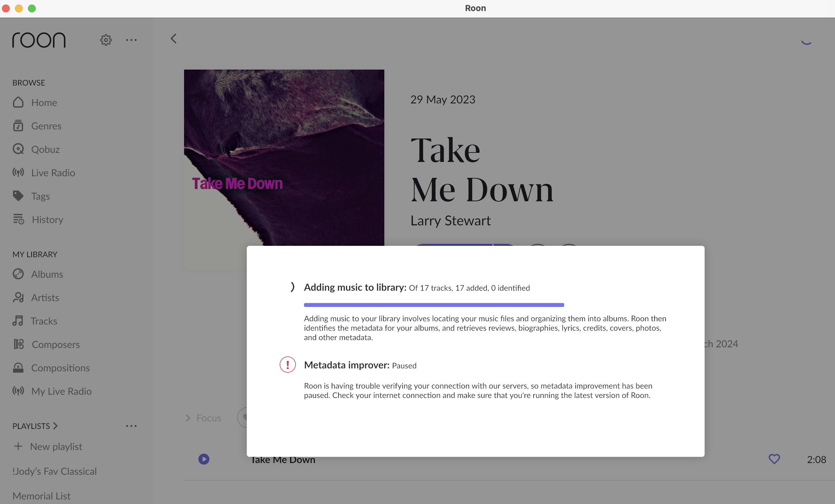This screenshot has height=504, width=835.
Task: Click the Roon logo
Action: coord(39,40)
